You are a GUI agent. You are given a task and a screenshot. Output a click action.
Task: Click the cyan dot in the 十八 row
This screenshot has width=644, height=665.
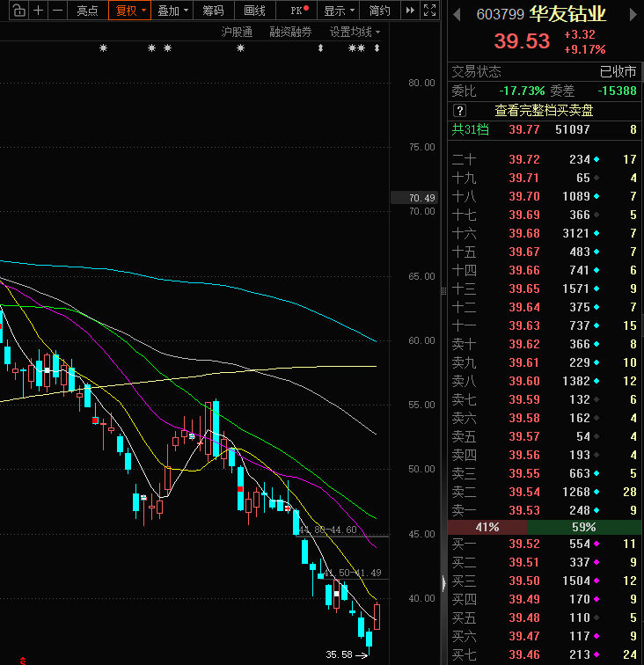pos(596,196)
